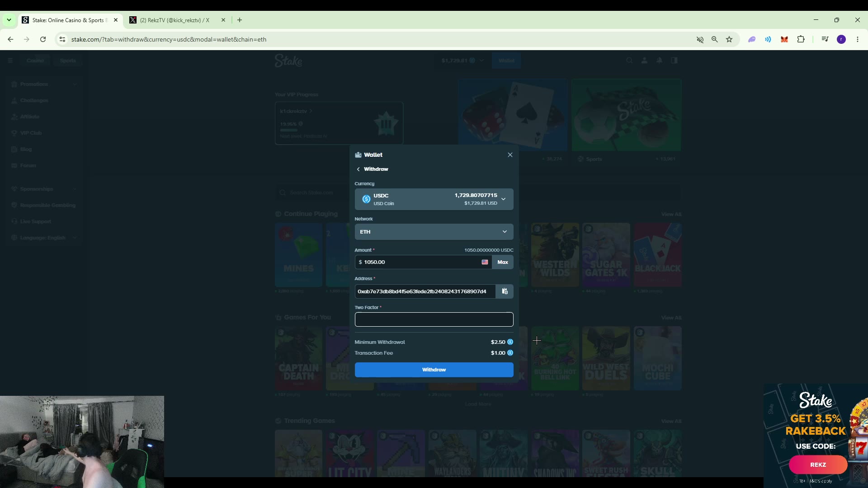The width and height of the screenshot is (868, 488).
Task: Click the header Wallet button
Action: pos(506,61)
